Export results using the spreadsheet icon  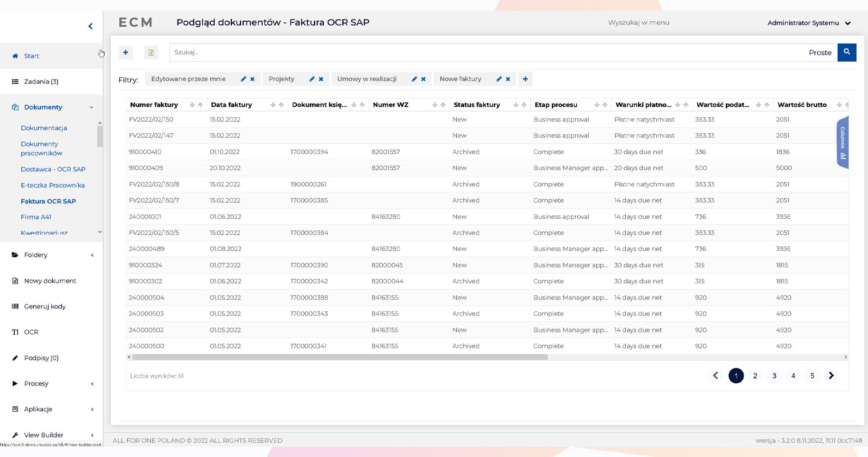tap(151, 53)
